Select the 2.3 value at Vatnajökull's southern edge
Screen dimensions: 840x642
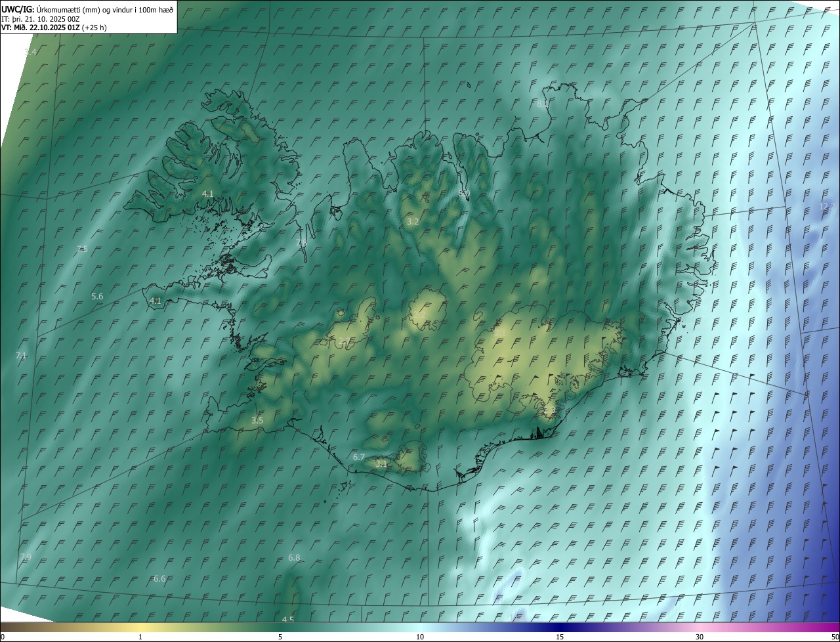(x=550, y=410)
